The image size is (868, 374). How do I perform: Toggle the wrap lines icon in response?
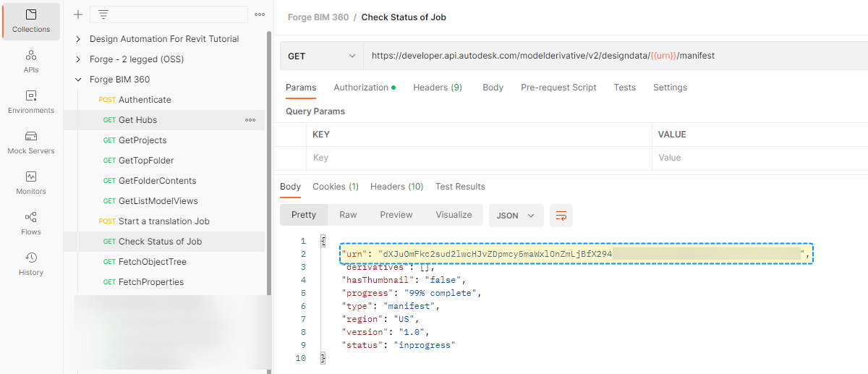pyautogui.click(x=561, y=215)
